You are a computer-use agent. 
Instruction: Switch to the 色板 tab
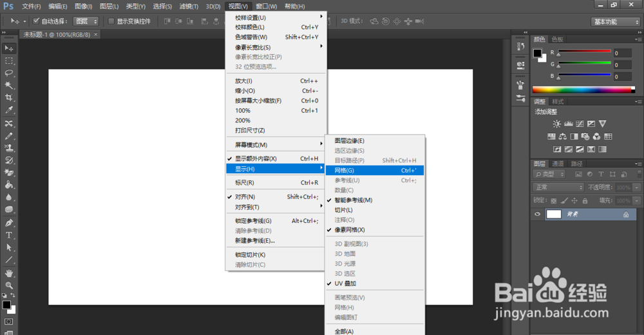point(557,39)
